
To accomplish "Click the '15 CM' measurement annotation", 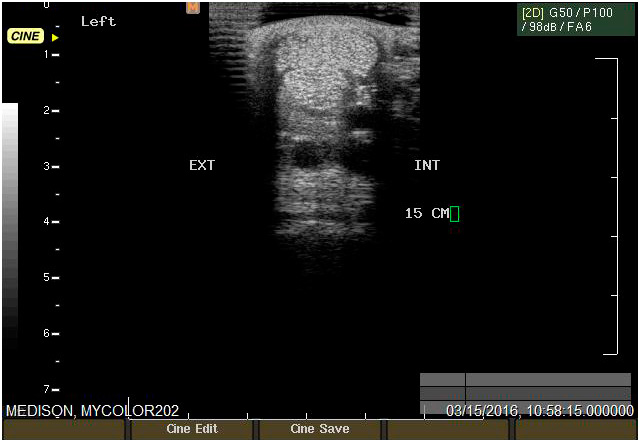I will tap(427, 213).
